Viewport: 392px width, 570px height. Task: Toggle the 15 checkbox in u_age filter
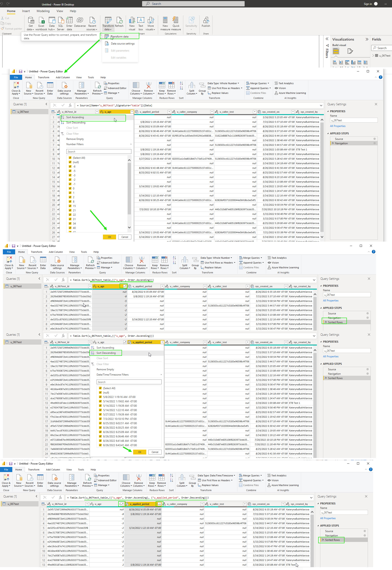click(70, 206)
